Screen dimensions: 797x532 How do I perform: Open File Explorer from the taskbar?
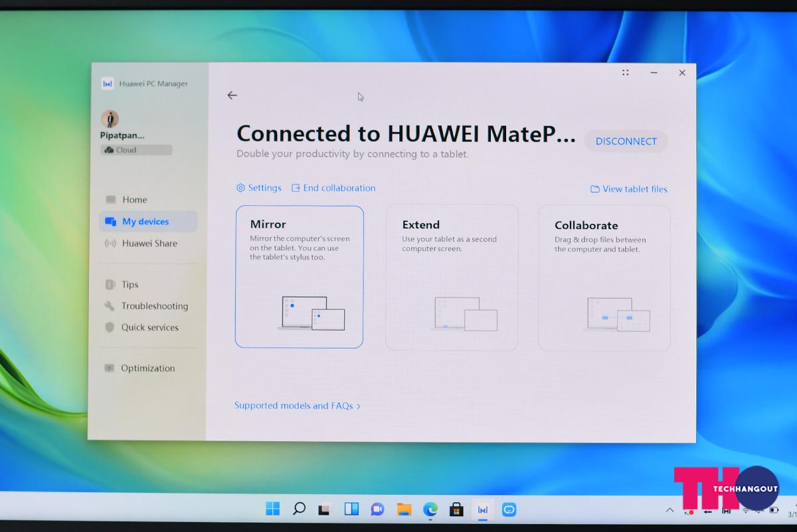click(x=404, y=509)
